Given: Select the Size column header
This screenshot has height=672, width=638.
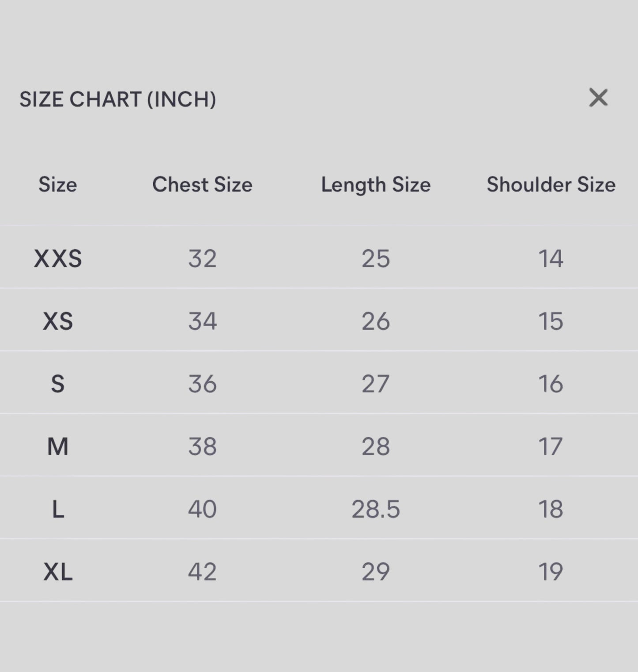Looking at the screenshot, I should (x=58, y=185).
